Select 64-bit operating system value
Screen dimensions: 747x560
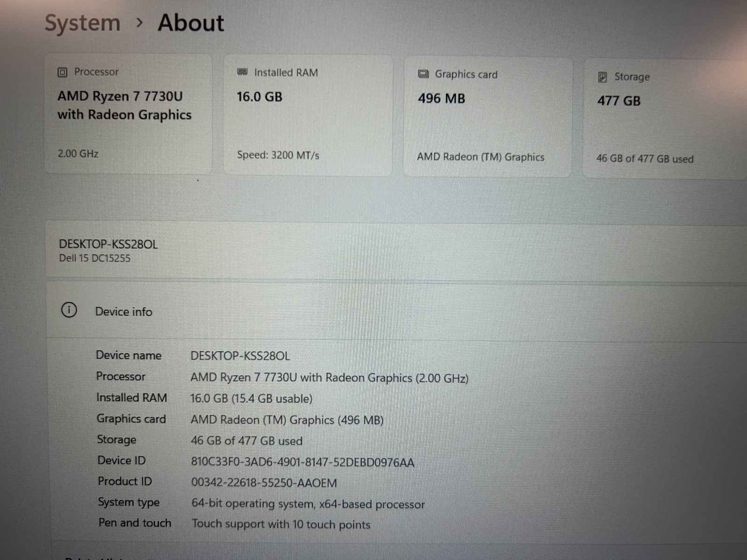[308, 504]
